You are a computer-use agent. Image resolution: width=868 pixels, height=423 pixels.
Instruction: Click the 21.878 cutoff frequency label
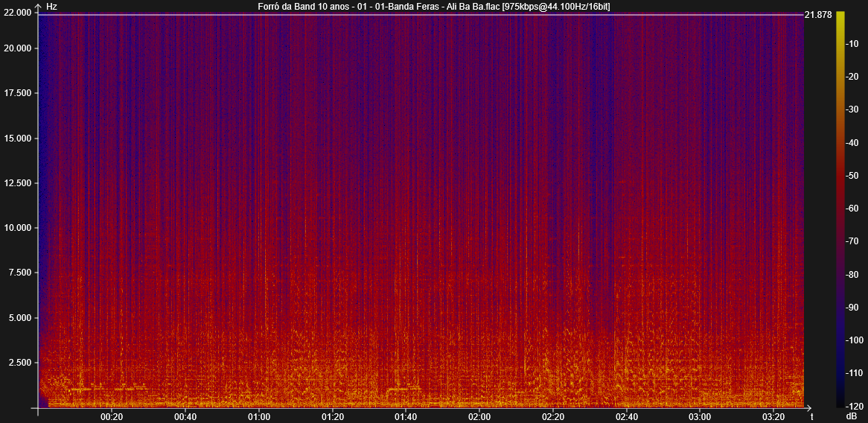point(818,15)
